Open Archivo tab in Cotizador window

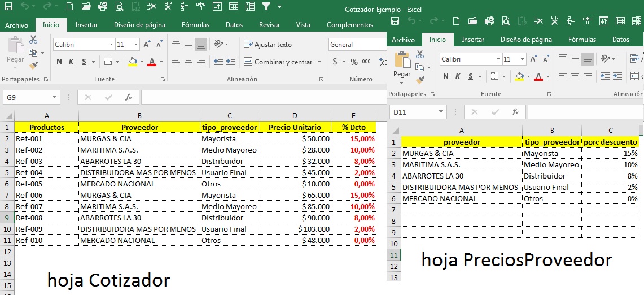tap(16, 25)
